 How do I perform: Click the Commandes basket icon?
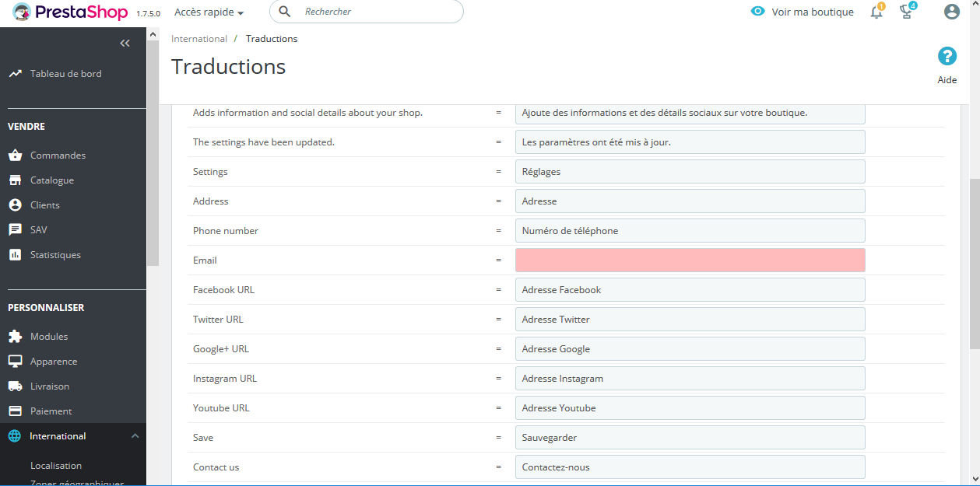tap(15, 156)
